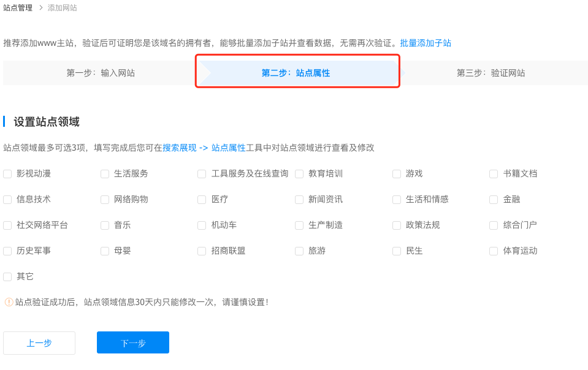Check the 其它 category checkbox

[7, 276]
